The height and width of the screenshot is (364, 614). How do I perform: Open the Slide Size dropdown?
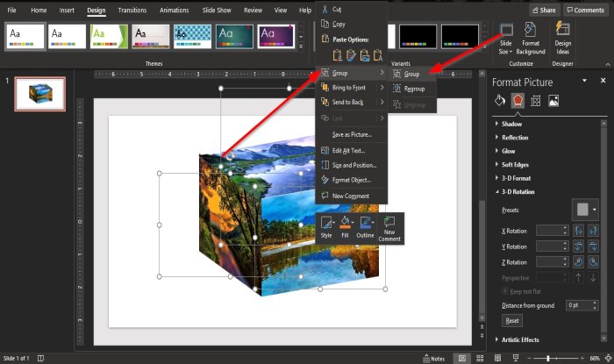506,39
